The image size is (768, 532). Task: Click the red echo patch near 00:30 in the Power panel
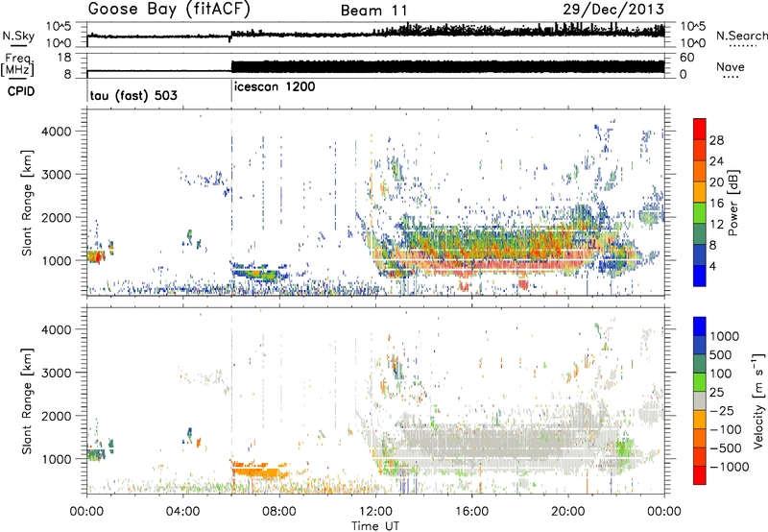96,256
